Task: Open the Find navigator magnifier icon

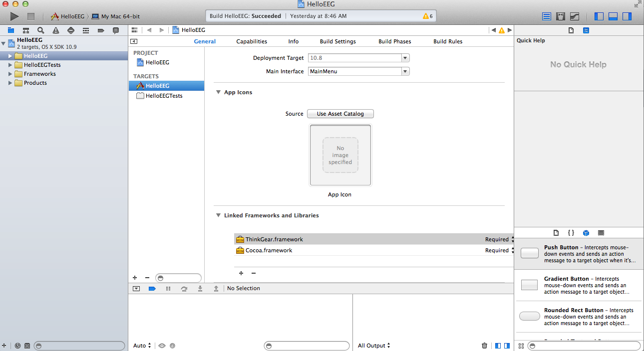Action: 41,30
